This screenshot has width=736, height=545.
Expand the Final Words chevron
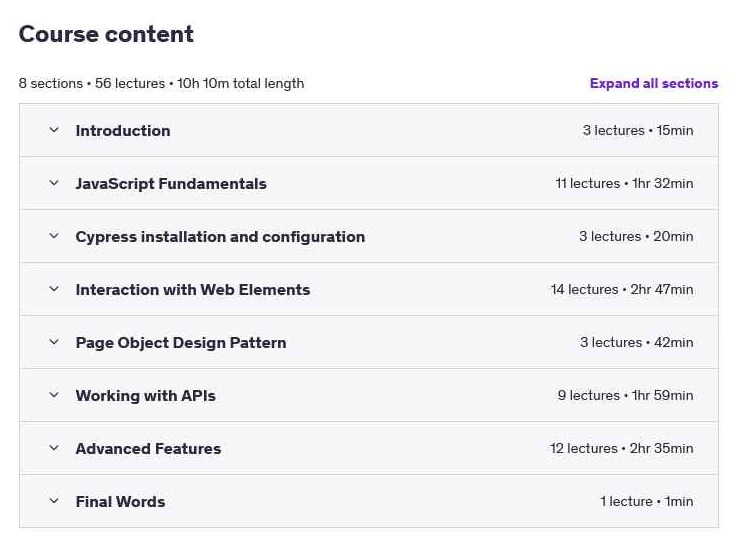click(x=54, y=501)
